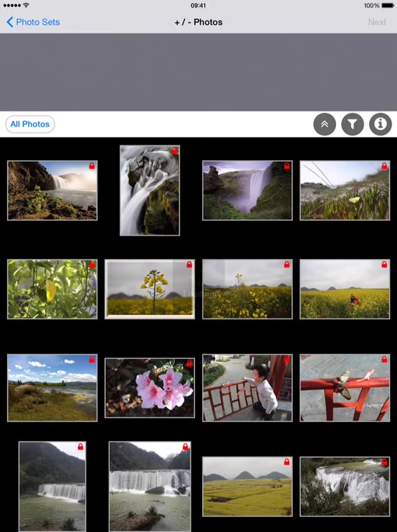Tap red lock on child by fence photo

click(x=287, y=360)
